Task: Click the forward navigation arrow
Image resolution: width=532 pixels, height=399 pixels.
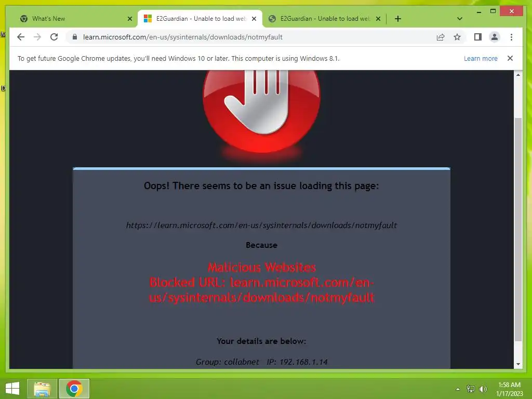Action: click(37, 37)
